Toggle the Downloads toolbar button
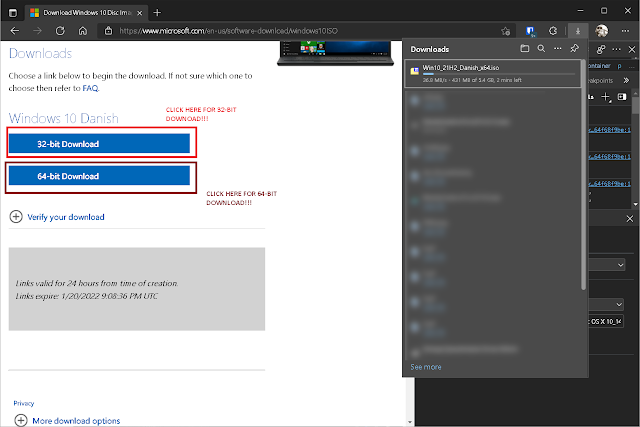The height and width of the screenshot is (427, 640). tap(578, 31)
